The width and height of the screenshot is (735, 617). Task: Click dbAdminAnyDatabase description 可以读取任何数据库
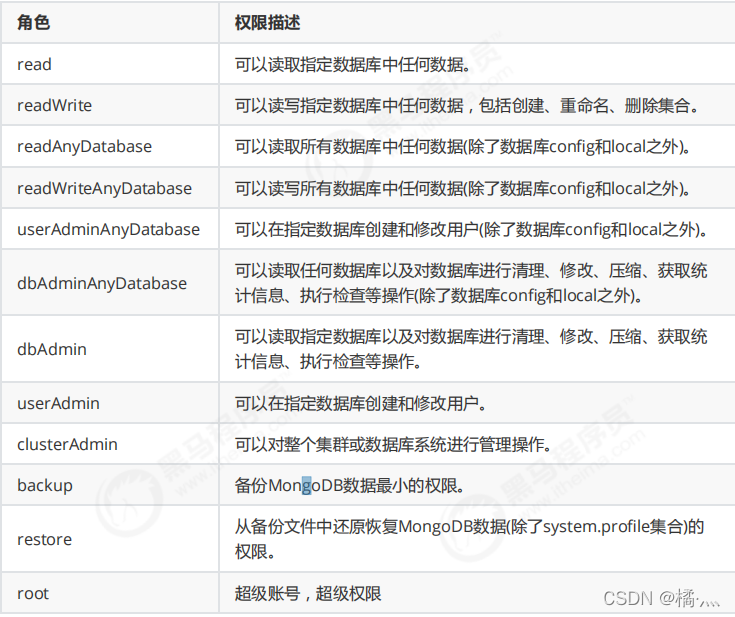(x=471, y=283)
